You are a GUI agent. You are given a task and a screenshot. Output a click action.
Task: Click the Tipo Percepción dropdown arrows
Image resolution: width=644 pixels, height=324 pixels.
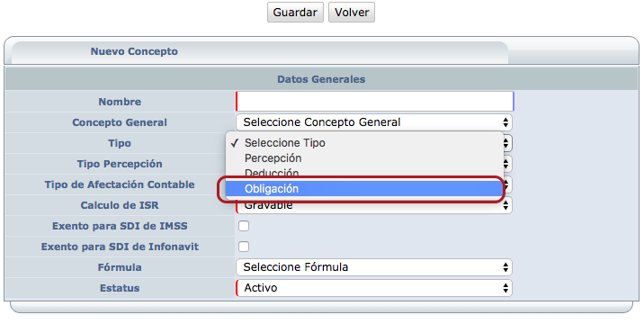click(x=506, y=164)
